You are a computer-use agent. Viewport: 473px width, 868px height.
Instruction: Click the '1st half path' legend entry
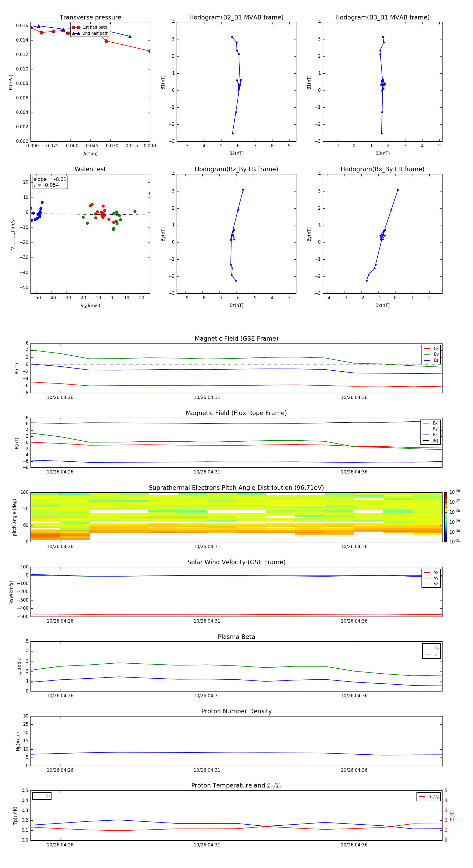90,27
